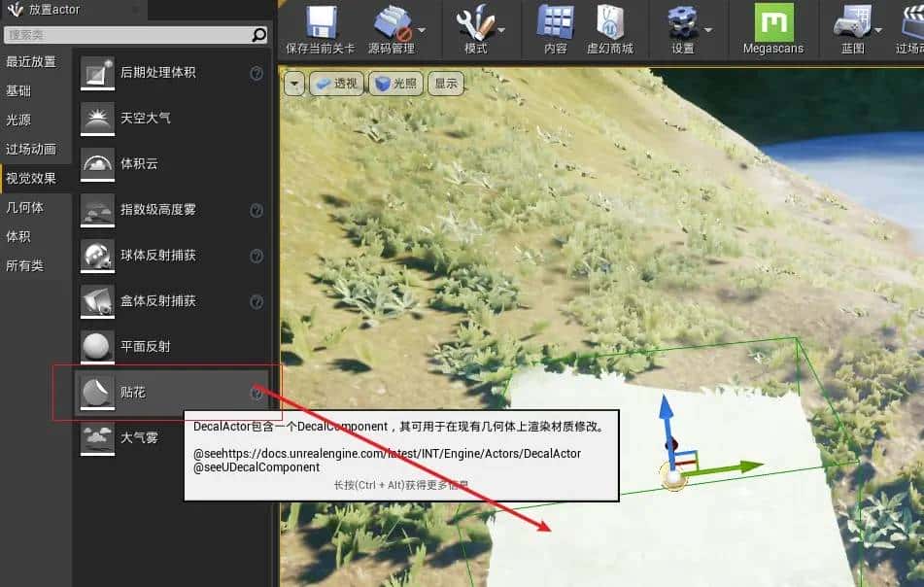This screenshot has width=924, height=587.
Task: Open the 透视 perspective view dropdown
Action: [337, 84]
